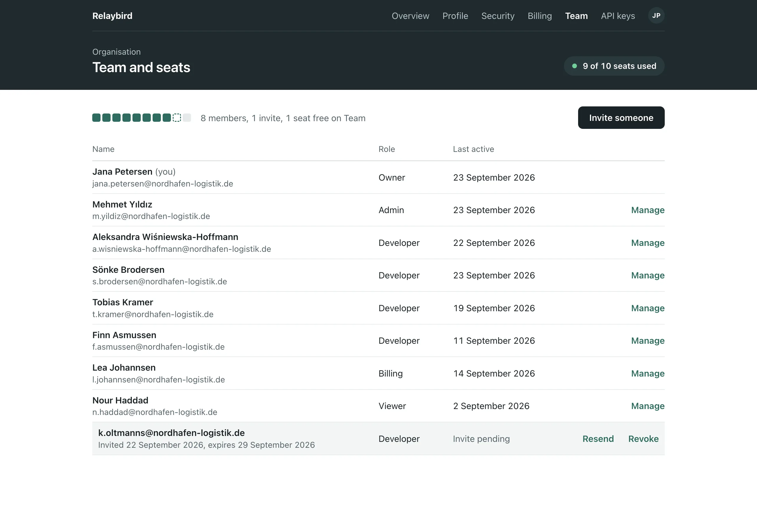The height and width of the screenshot is (532, 757).
Task: Manage Sönke Brodersen's membership
Action: pos(648,275)
